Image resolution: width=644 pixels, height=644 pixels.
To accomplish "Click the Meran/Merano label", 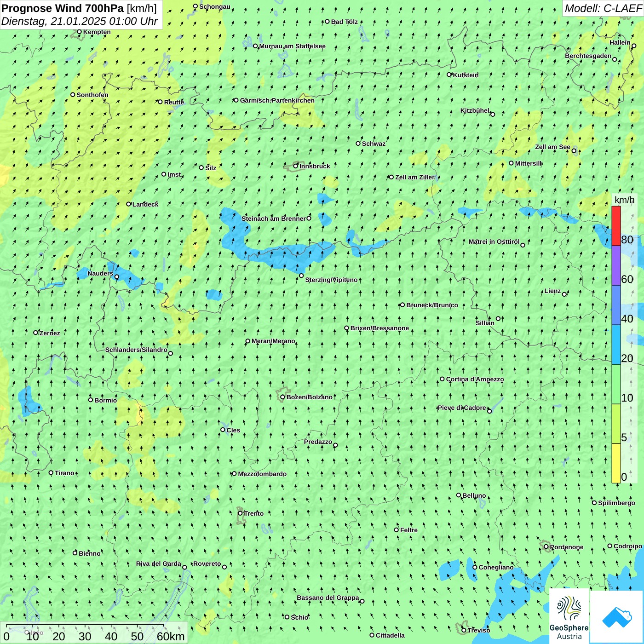I will [273, 341].
